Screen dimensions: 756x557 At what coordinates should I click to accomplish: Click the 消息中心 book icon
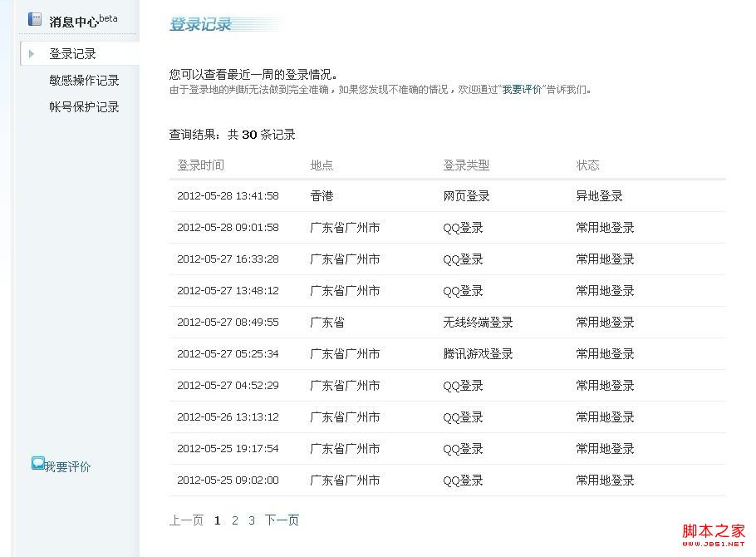point(35,19)
